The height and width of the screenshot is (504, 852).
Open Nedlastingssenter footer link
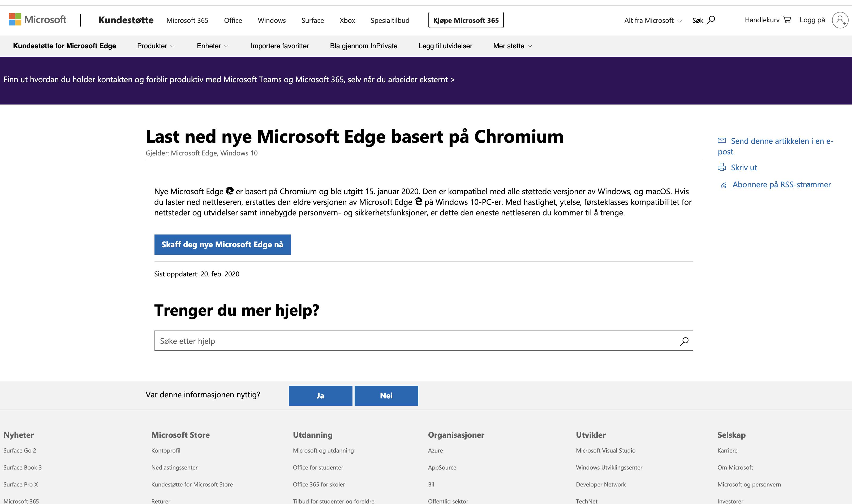coord(174,467)
